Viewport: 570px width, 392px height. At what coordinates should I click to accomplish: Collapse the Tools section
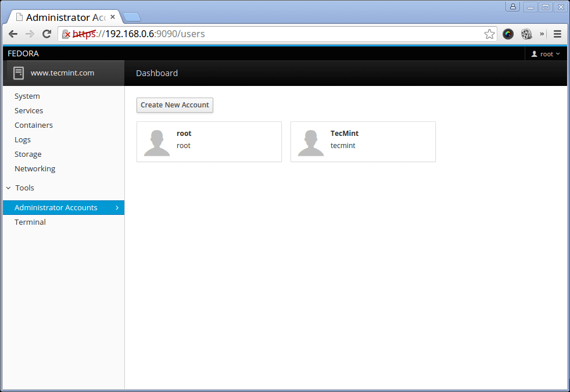9,188
